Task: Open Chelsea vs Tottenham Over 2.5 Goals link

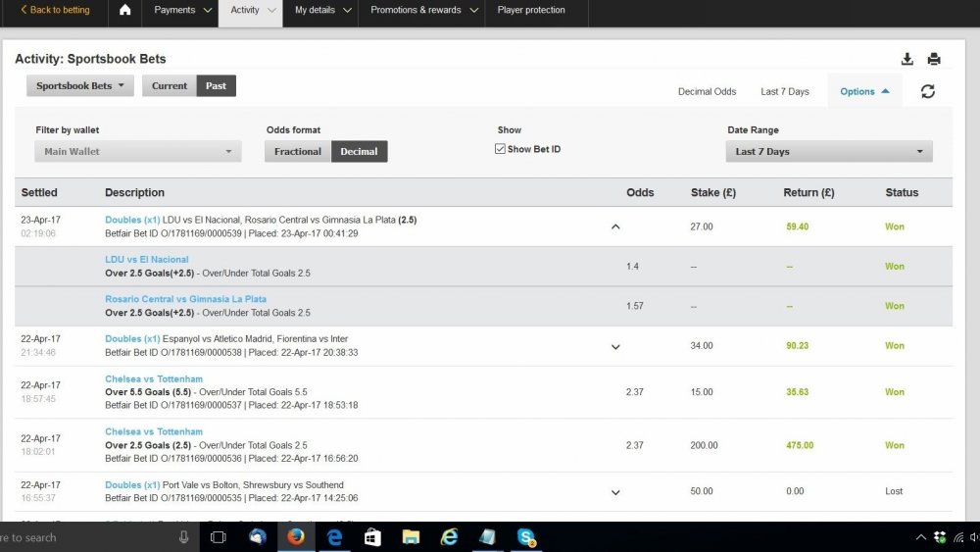Action: (154, 431)
